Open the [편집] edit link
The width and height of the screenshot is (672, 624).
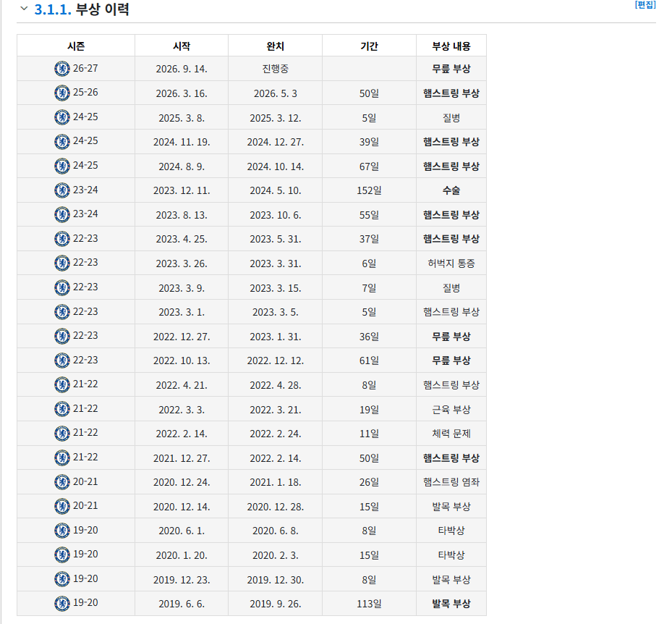[645, 5]
